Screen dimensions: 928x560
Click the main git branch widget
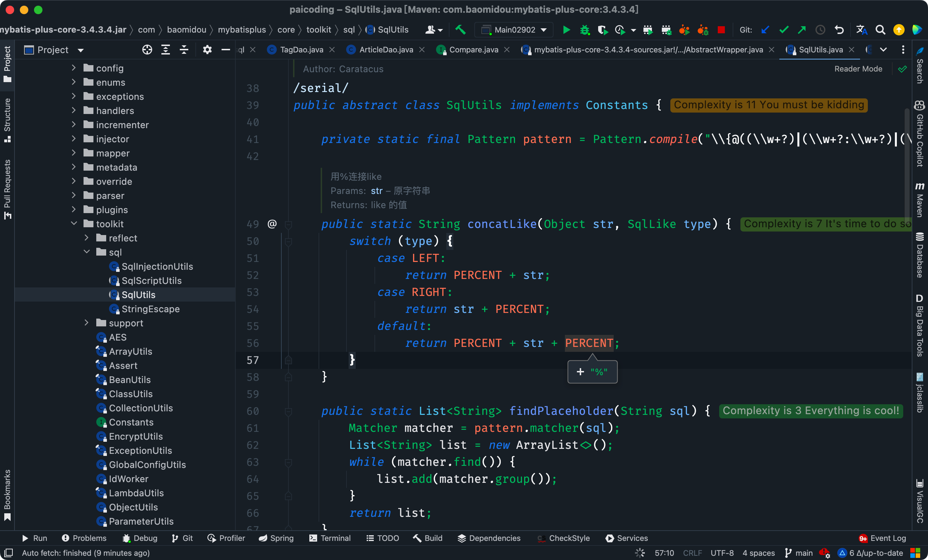point(799,553)
